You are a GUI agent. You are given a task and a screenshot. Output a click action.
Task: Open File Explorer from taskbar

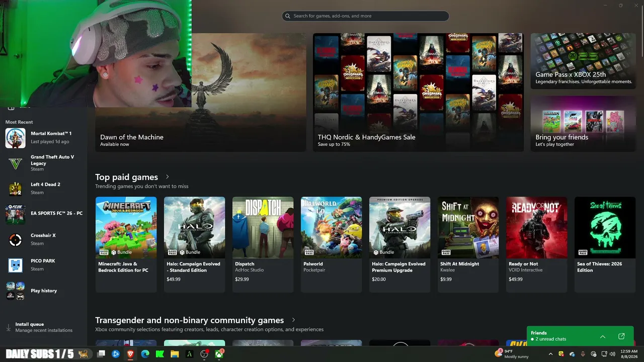(x=175, y=354)
